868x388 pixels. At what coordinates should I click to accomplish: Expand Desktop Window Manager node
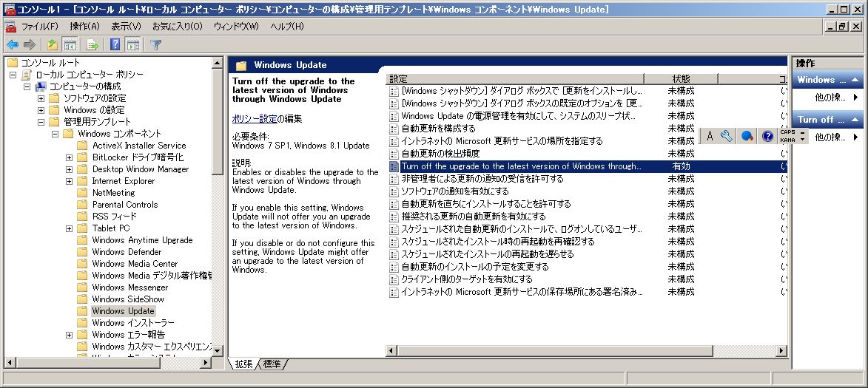tap(70, 169)
